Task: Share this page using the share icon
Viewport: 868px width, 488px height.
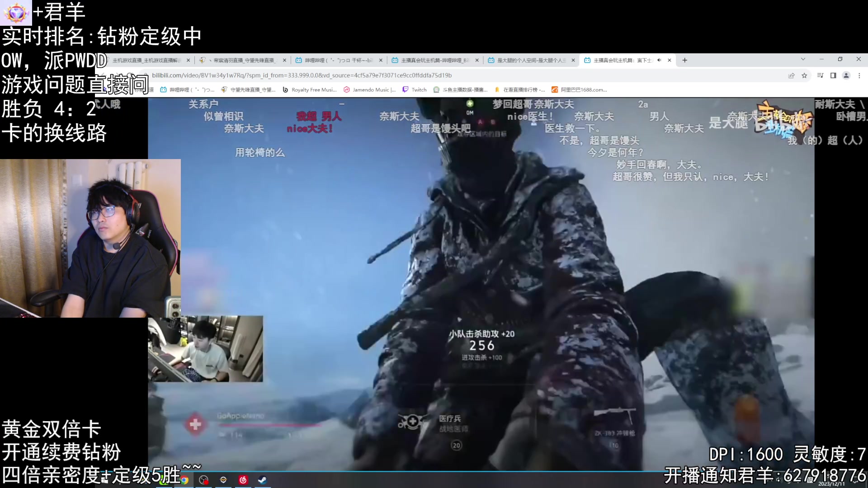Action: pyautogui.click(x=792, y=75)
